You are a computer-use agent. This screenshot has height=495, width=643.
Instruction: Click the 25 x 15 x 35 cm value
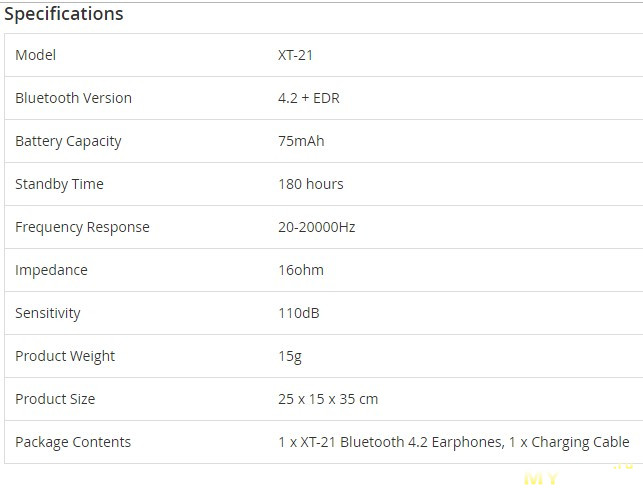(328, 399)
